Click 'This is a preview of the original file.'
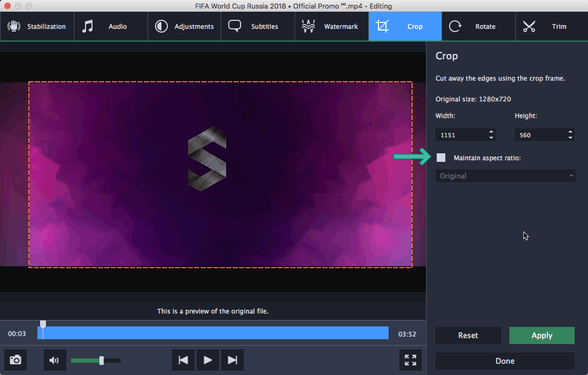The image size is (588, 375). tap(213, 311)
